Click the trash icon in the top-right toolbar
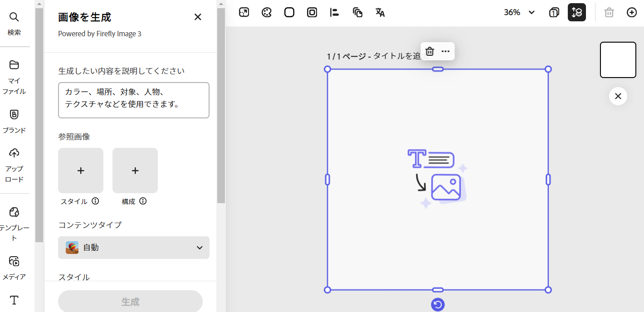The width and height of the screenshot is (644, 312). tap(609, 12)
